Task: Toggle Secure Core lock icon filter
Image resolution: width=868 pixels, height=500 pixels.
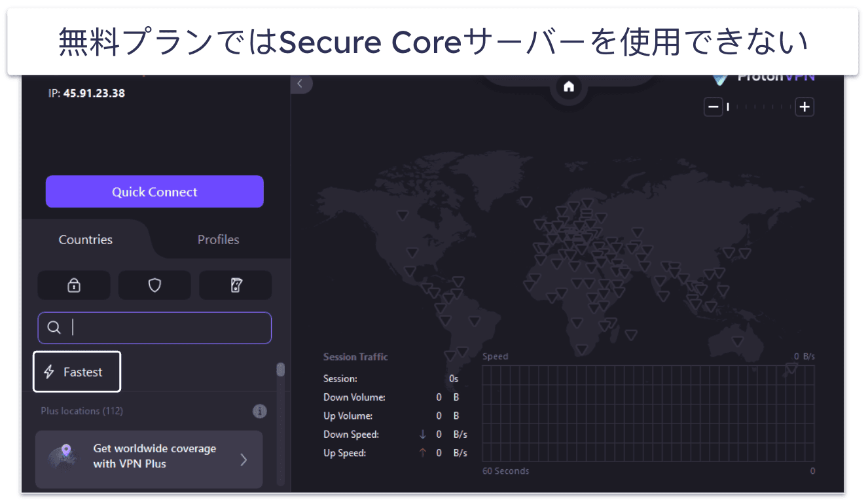Action: coord(74,285)
